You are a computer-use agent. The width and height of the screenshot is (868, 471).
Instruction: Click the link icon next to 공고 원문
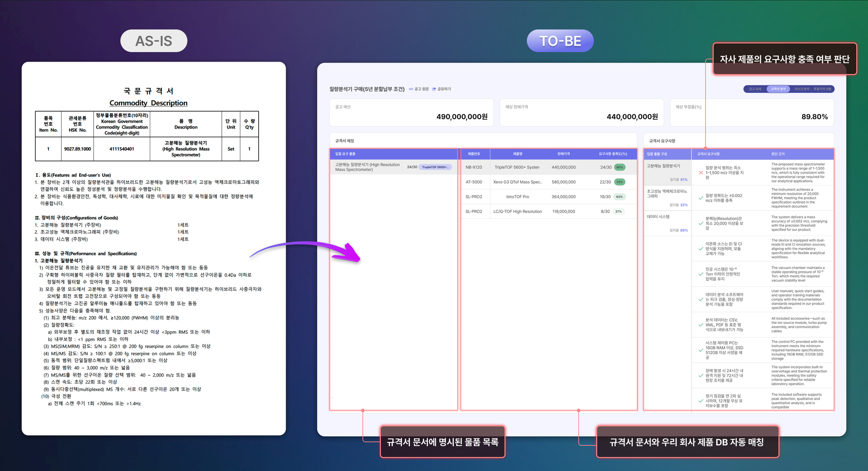411,89
